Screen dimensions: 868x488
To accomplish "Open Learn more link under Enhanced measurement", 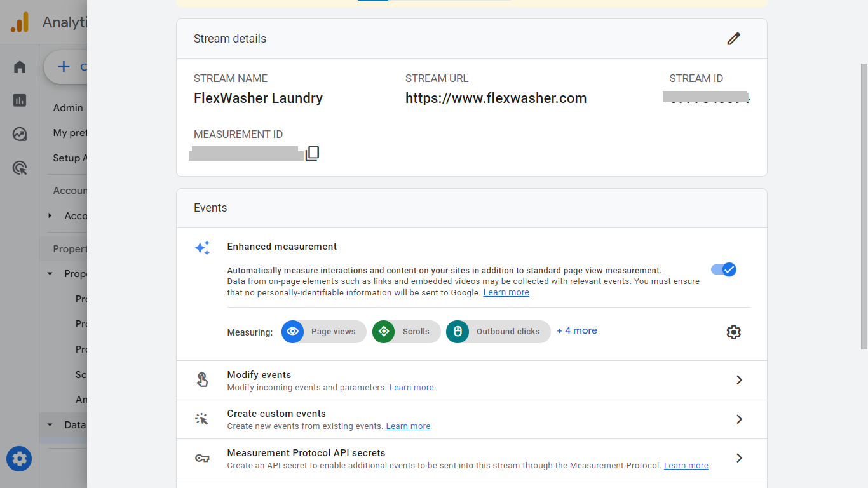I will point(506,292).
